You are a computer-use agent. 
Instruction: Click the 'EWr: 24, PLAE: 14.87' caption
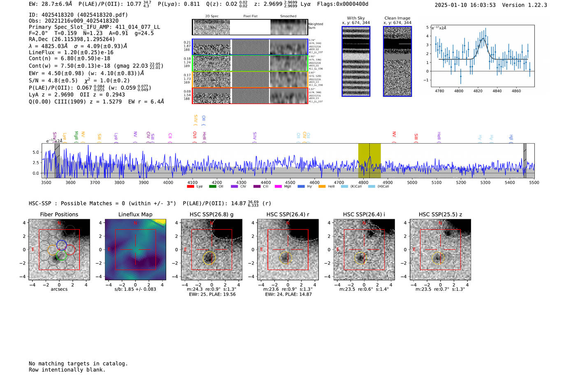tap(288, 295)
